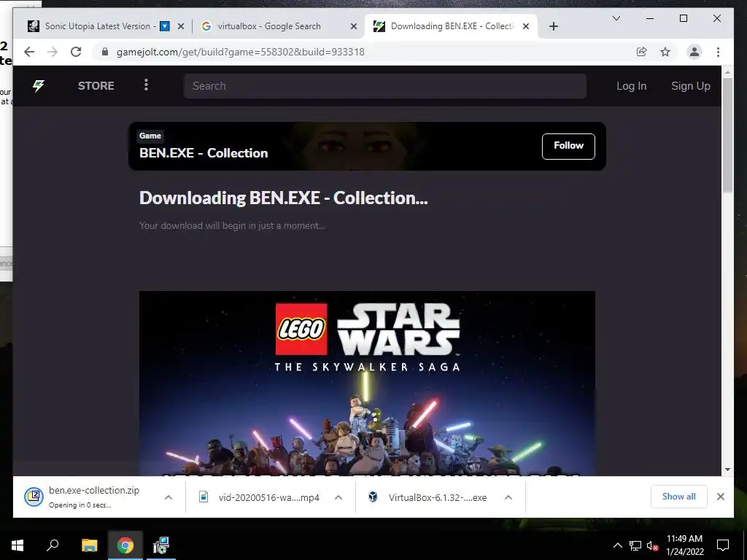This screenshot has width=747, height=560.
Task: Open the Chrome three-dot menu
Action: [x=718, y=52]
